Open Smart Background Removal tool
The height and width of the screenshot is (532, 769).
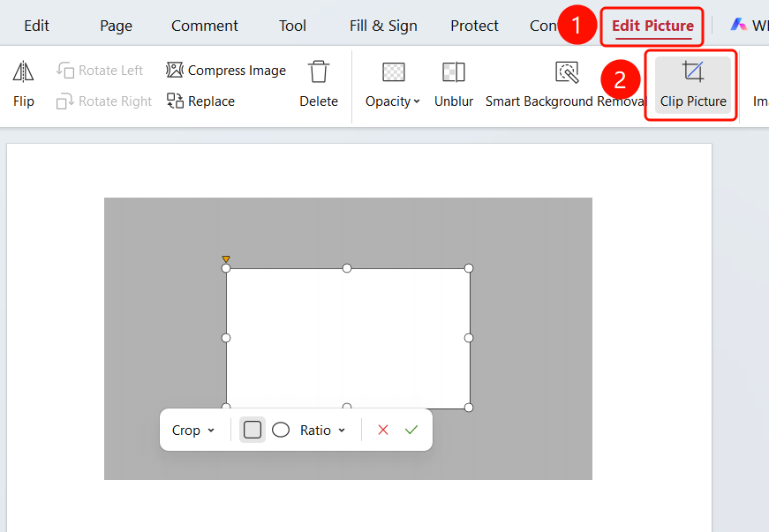click(567, 85)
